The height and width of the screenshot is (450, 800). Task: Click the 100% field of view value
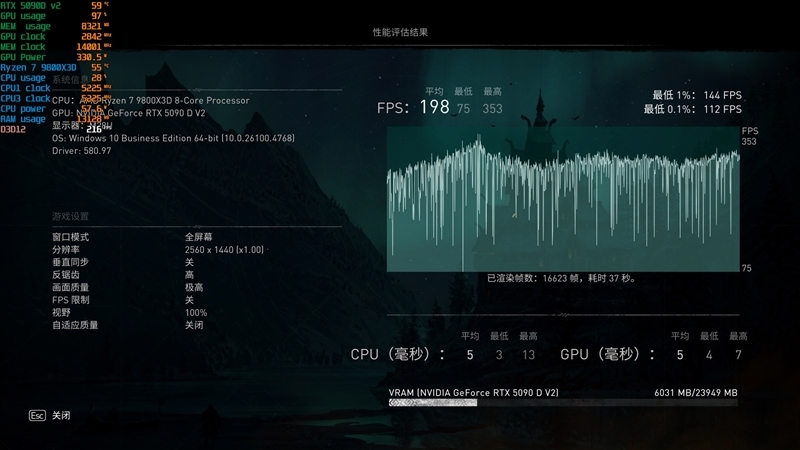[196, 313]
